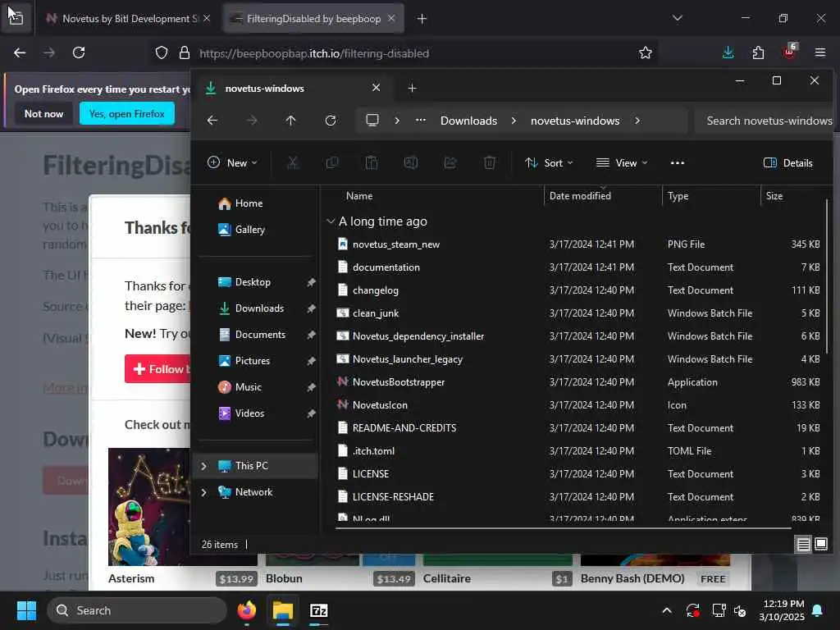
Task: Switch to details list view icon in status bar
Action: click(804, 545)
